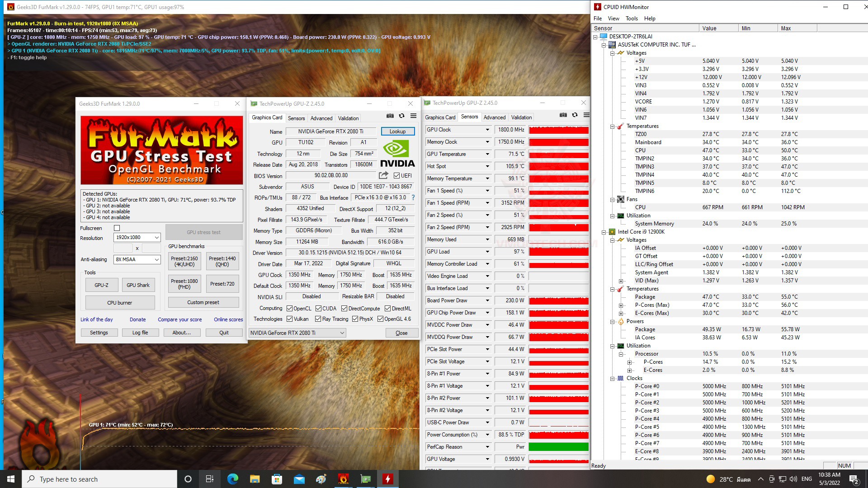Collapse the Intel Core i9 12900K tree node
The width and height of the screenshot is (868, 488).
[604, 232]
